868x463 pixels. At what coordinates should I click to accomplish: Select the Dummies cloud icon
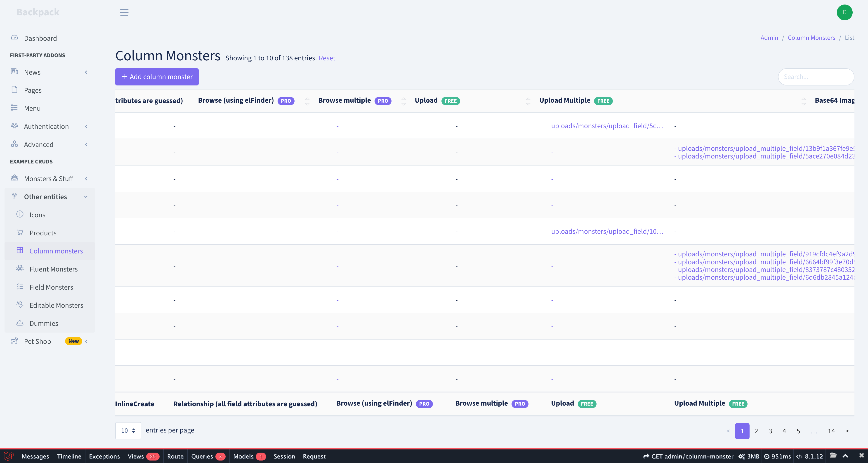[x=20, y=323]
